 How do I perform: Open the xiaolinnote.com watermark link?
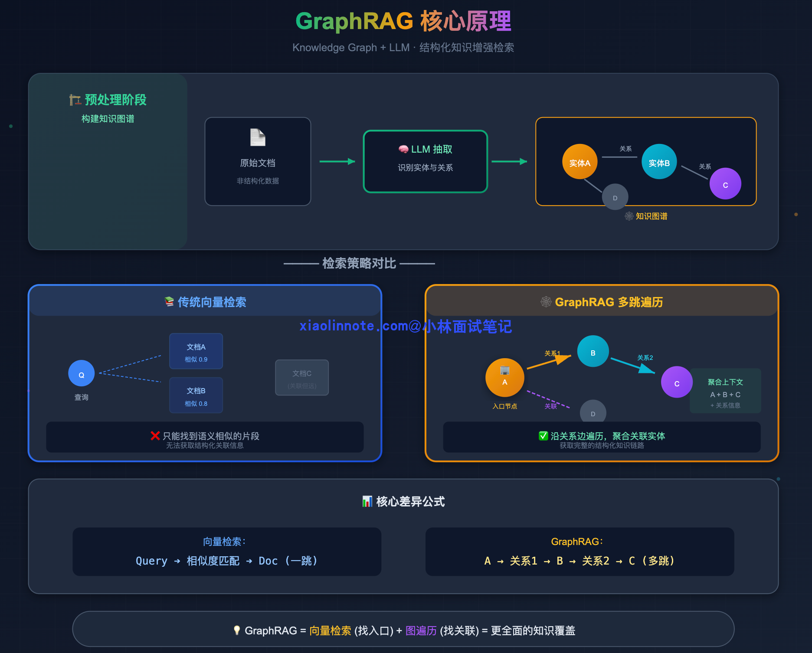[405, 326]
